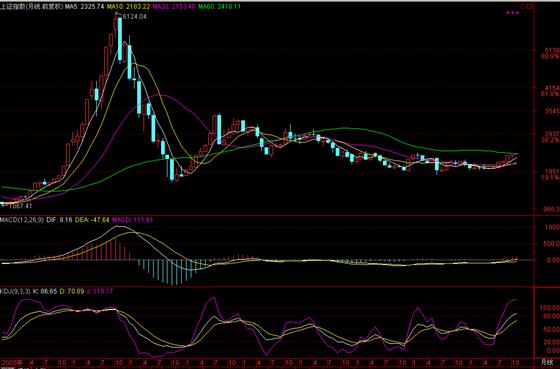560x369 pixels.
Task: Select the green MA60 value label
Action: coord(219,6)
